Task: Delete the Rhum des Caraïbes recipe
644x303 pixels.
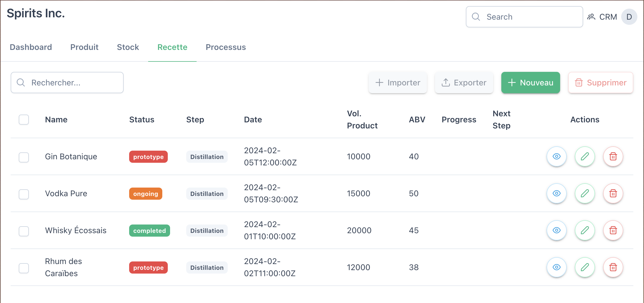Action: pos(613,267)
